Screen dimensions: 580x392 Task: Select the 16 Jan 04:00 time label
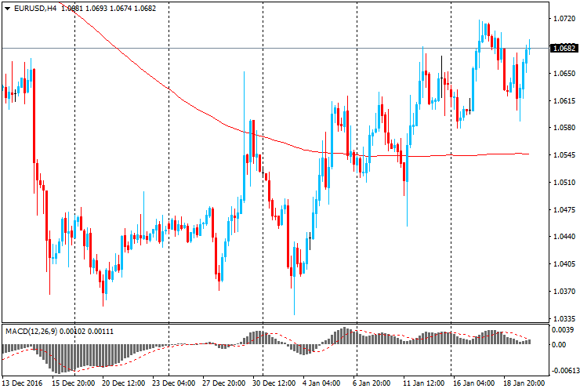tap(472, 383)
